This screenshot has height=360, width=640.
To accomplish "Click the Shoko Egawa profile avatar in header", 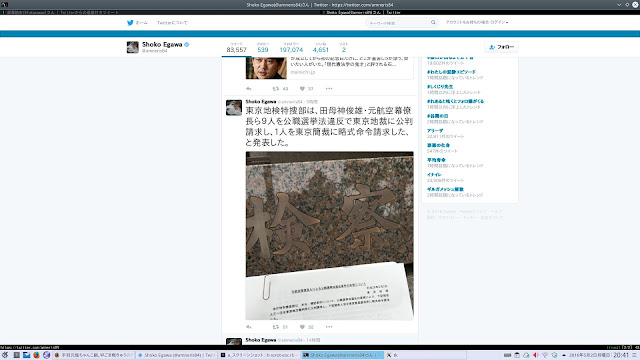I will tap(133, 47).
